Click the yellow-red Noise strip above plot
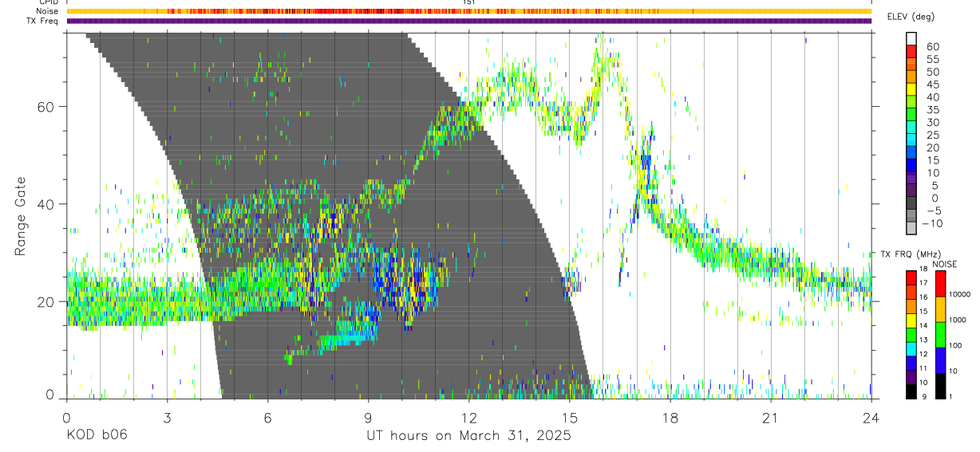Screen dimensions: 980x452 click(468, 11)
